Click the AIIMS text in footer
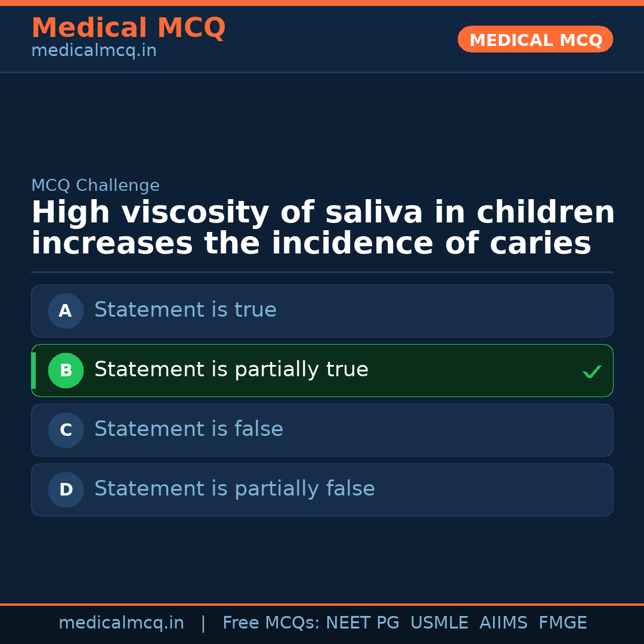The image size is (644, 644). pyautogui.click(x=503, y=623)
